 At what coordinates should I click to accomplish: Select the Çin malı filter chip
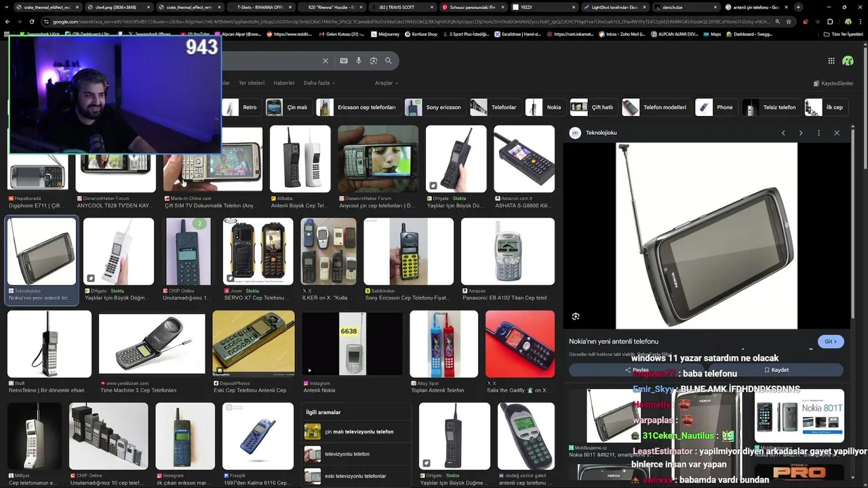pyautogui.click(x=288, y=107)
